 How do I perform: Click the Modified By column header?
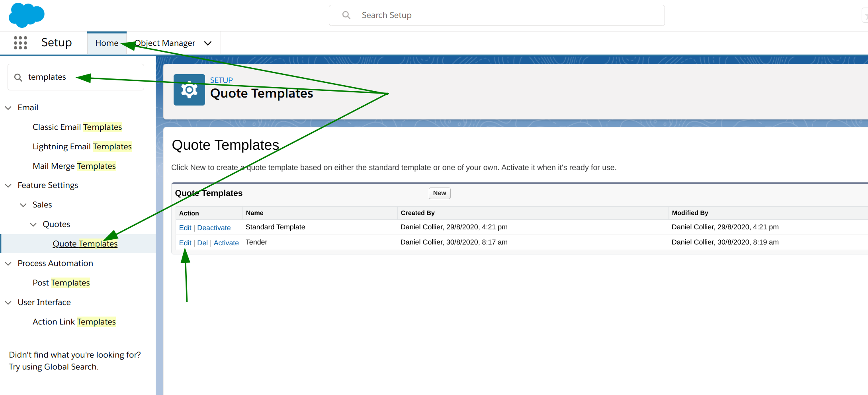(x=690, y=213)
